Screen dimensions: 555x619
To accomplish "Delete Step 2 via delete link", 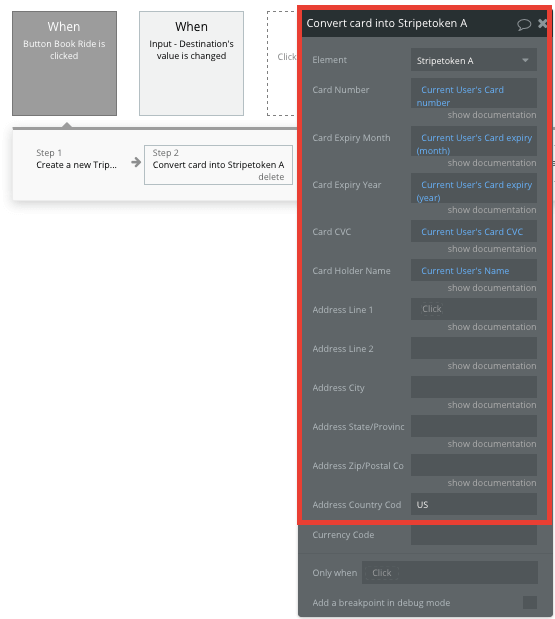I will pos(271,177).
